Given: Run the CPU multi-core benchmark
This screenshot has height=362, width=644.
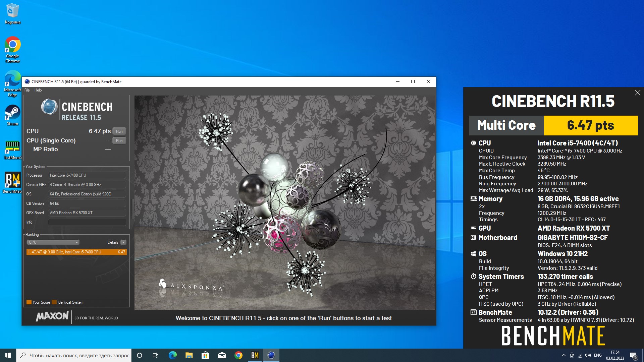Looking at the screenshot, I should [119, 131].
